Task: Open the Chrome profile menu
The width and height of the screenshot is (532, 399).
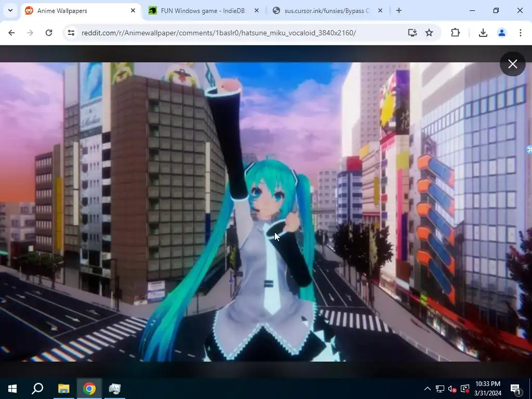Action: [x=501, y=33]
